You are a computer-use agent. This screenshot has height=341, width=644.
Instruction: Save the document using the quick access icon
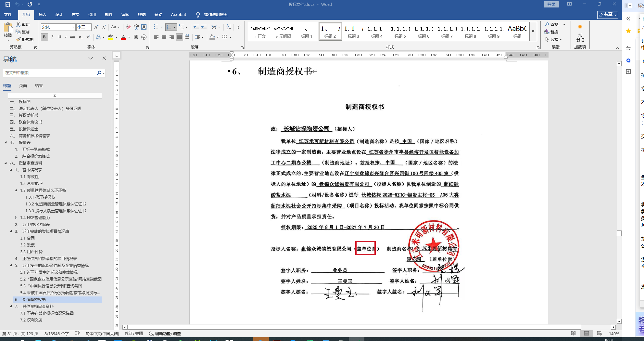point(8,5)
